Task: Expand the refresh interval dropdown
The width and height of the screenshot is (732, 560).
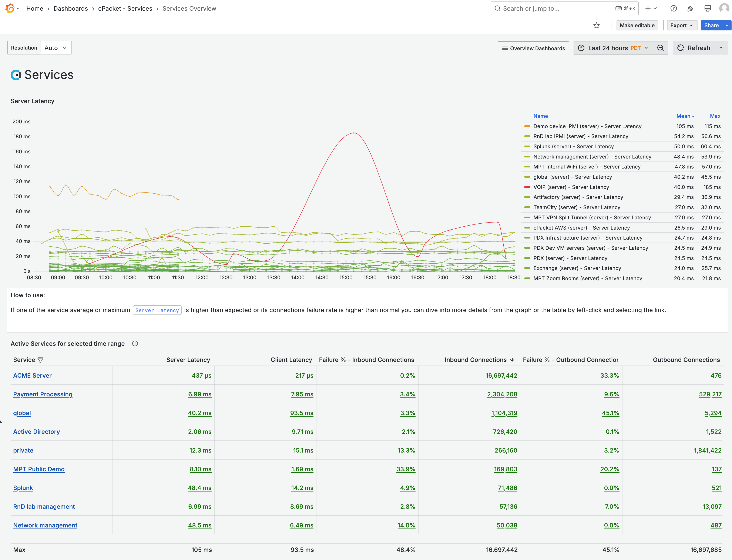Action: click(721, 48)
